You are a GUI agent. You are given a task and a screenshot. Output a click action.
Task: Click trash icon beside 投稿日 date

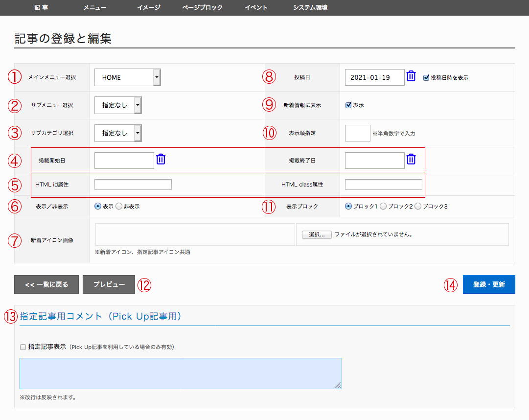pos(411,76)
